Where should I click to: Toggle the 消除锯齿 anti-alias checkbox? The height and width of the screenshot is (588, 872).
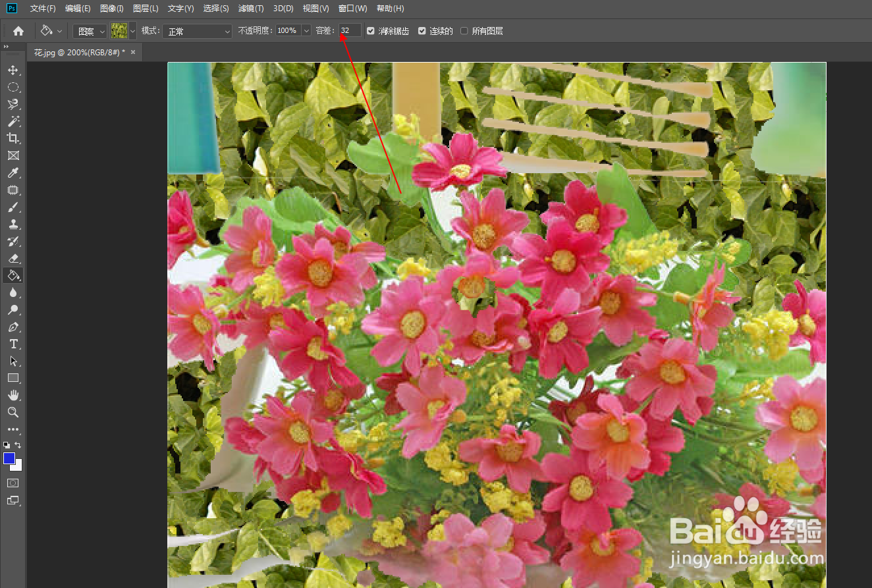click(371, 31)
